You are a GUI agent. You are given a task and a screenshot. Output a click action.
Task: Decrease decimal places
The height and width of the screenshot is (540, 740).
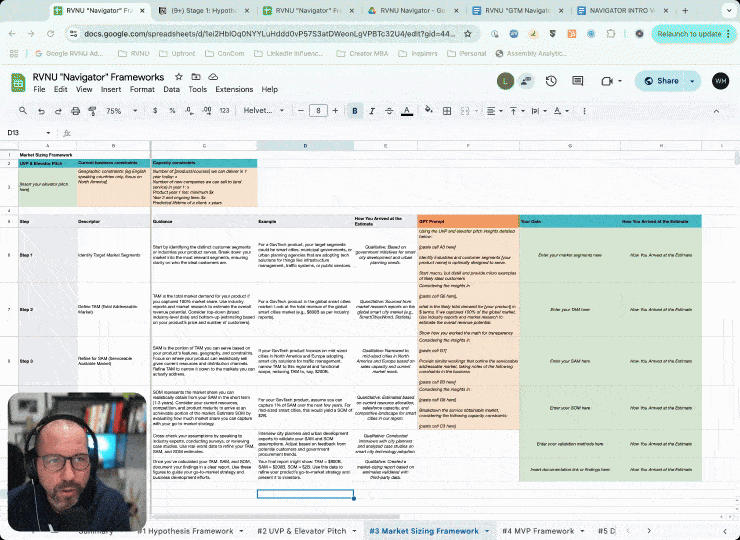[189, 111]
